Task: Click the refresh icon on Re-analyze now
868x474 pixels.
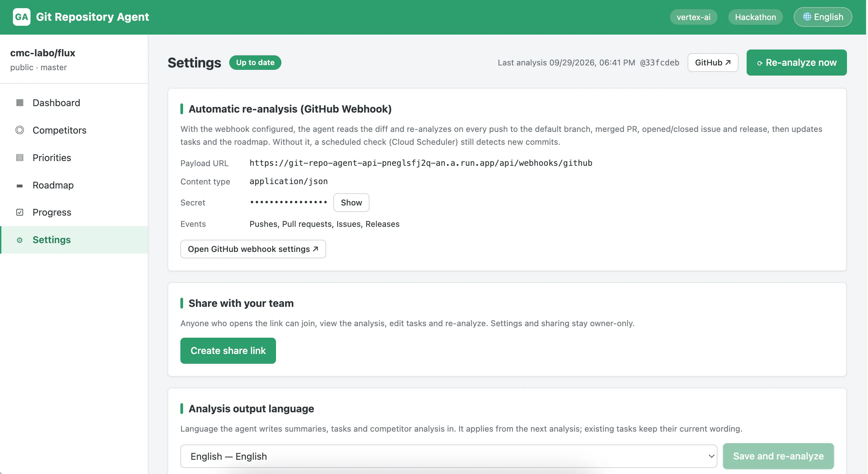Action: pyautogui.click(x=760, y=63)
